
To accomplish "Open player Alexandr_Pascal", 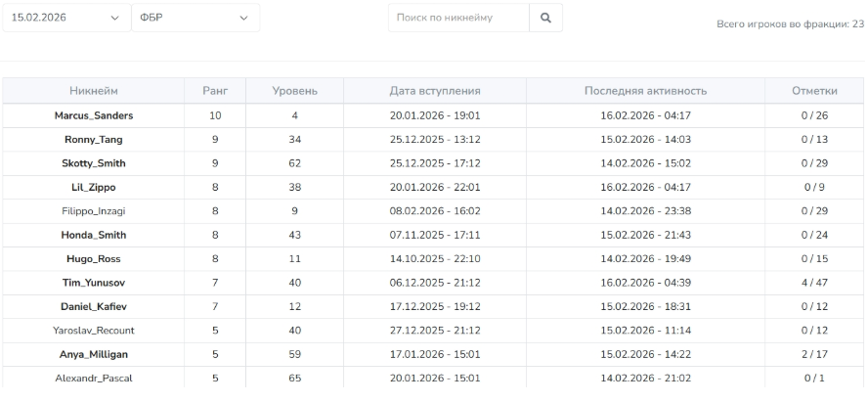I will (94, 379).
